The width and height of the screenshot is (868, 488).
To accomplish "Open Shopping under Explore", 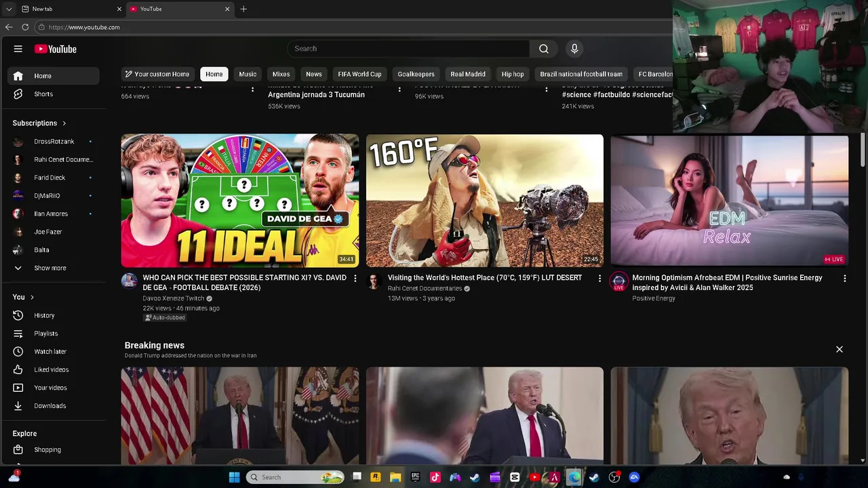I will click(x=54, y=449).
